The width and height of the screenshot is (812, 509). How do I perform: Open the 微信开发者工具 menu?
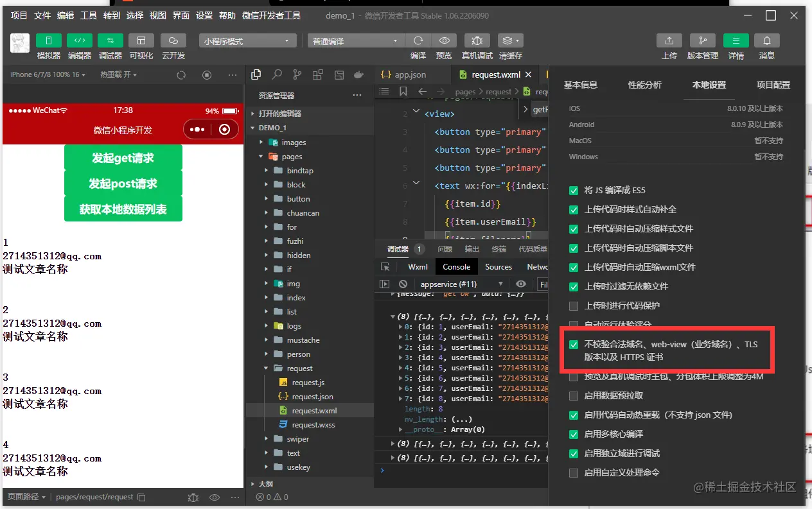[x=271, y=15]
